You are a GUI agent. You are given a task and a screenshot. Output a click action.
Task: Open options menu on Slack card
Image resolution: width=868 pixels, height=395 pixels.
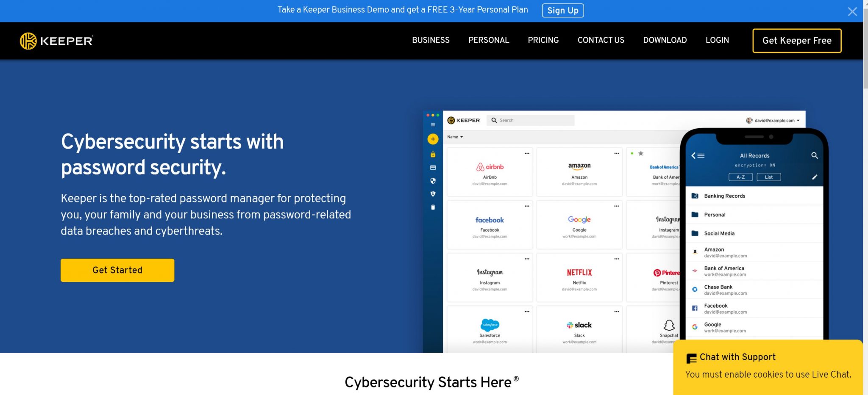(617, 312)
